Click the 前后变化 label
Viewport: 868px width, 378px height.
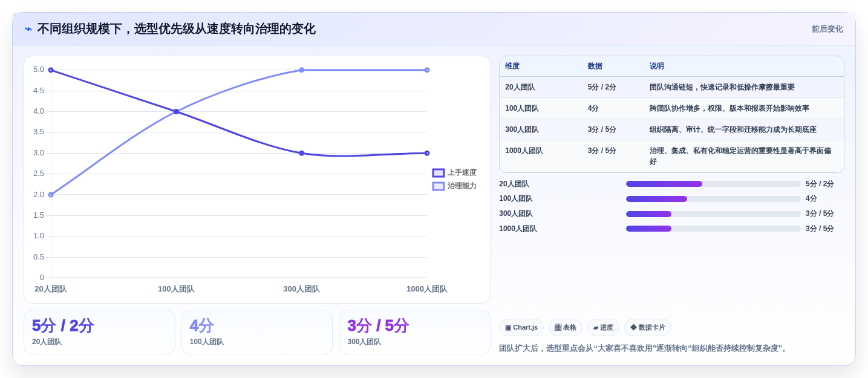[827, 29]
